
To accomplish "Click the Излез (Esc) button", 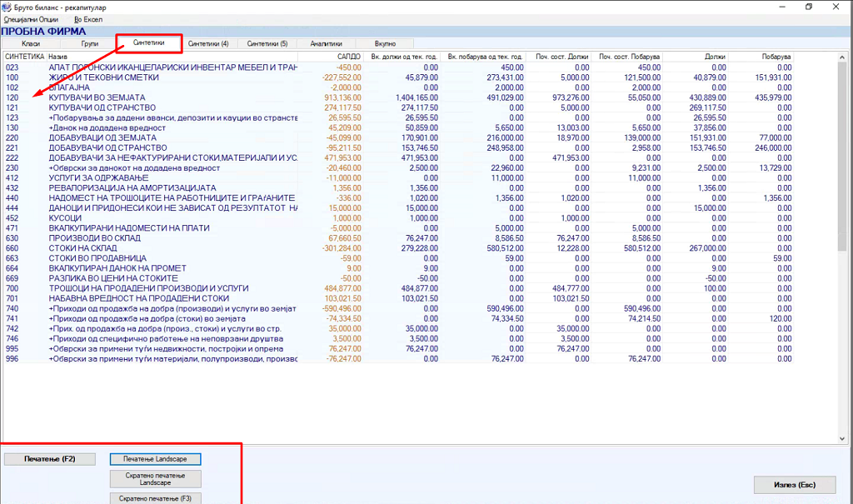I will [x=794, y=485].
